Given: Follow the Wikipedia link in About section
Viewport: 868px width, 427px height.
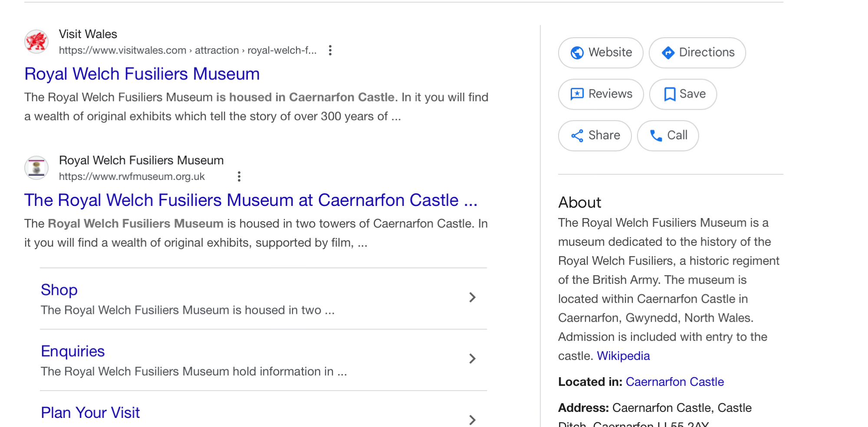Looking at the screenshot, I should pos(623,356).
